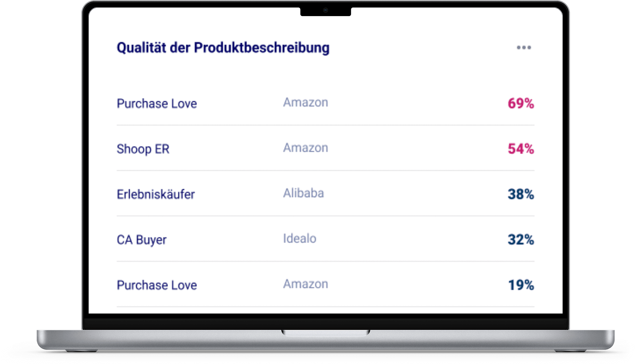Open the three-dot more options menu
Viewport: 644px width, 364px height.
[524, 48]
